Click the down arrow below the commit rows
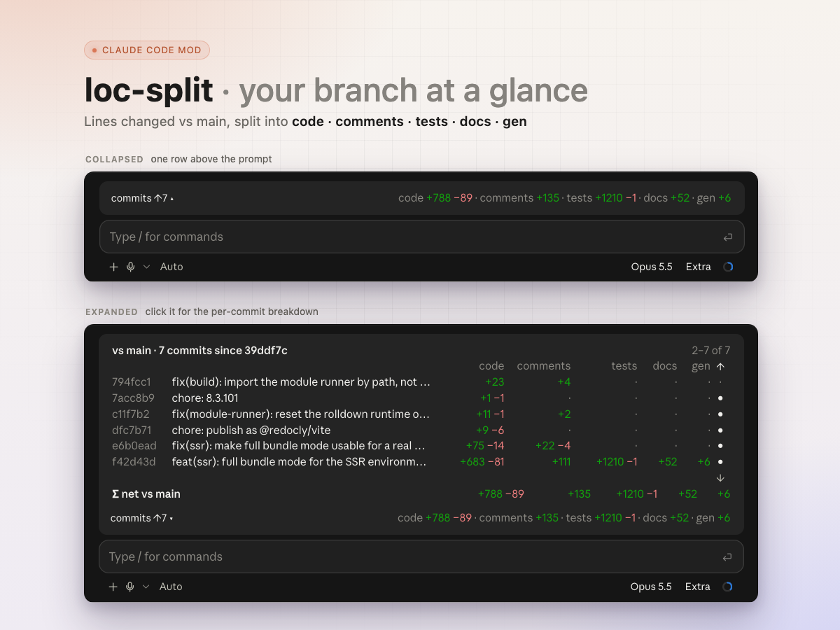Image resolution: width=840 pixels, height=630 pixels. point(720,478)
